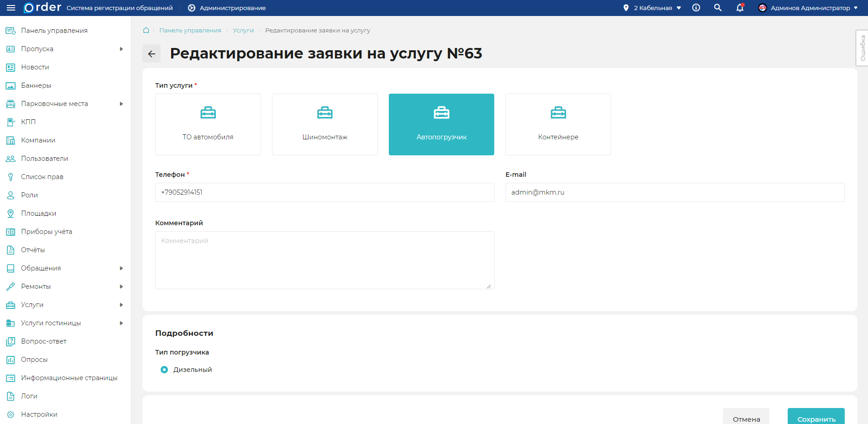The image size is (868, 424).
Task: Open the hamburger menu icon
Action: click(11, 7)
